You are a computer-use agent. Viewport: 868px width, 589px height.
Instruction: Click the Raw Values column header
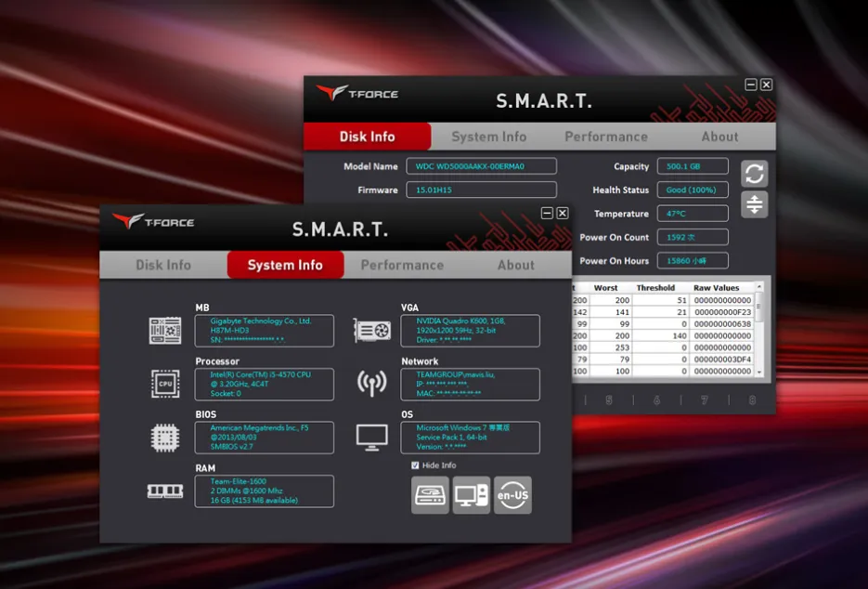point(716,288)
